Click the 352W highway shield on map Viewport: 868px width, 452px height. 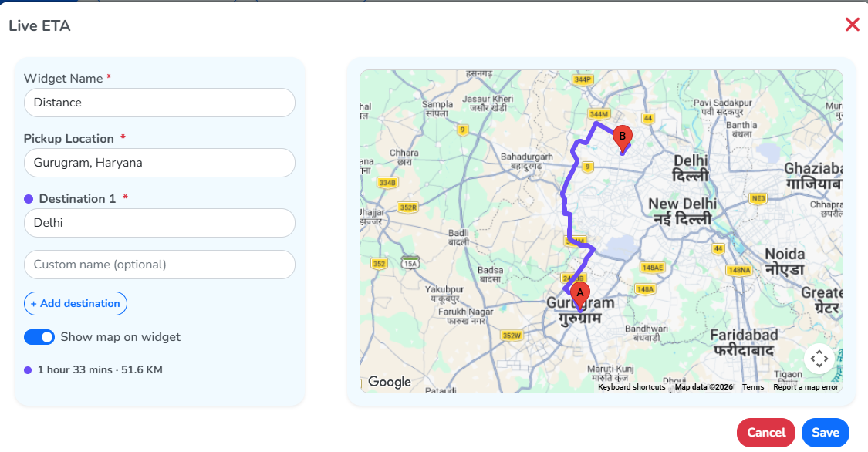click(512, 336)
